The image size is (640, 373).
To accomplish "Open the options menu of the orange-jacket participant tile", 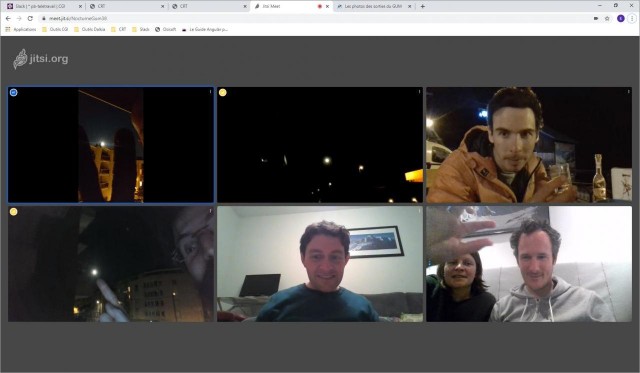I will [628, 92].
